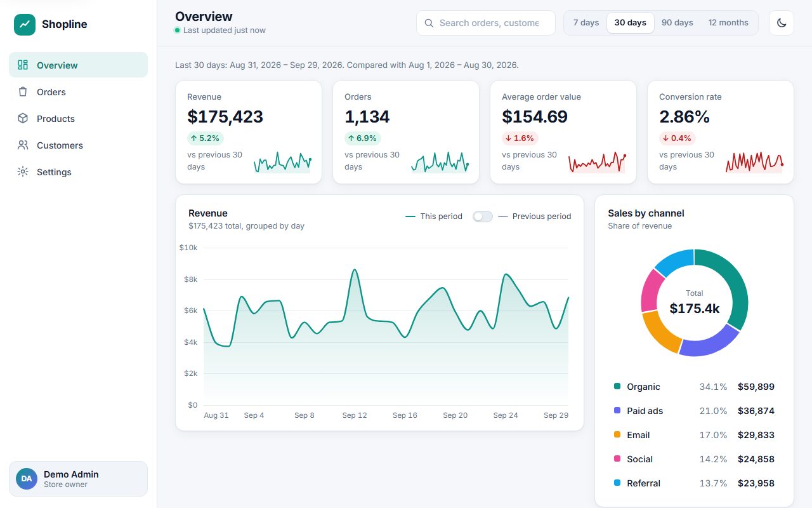
Task: Toggle the Previous period switch
Action: coord(483,217)
